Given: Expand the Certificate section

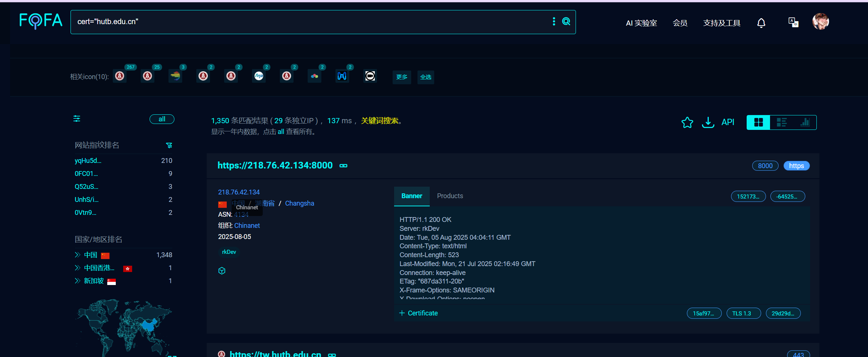Looking at the screenshot, I should pos(419,313).
